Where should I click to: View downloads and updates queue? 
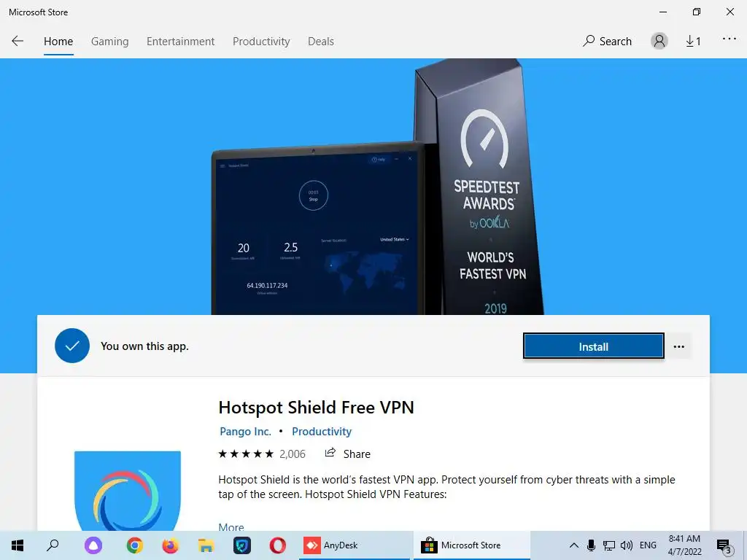coord(693,42)
